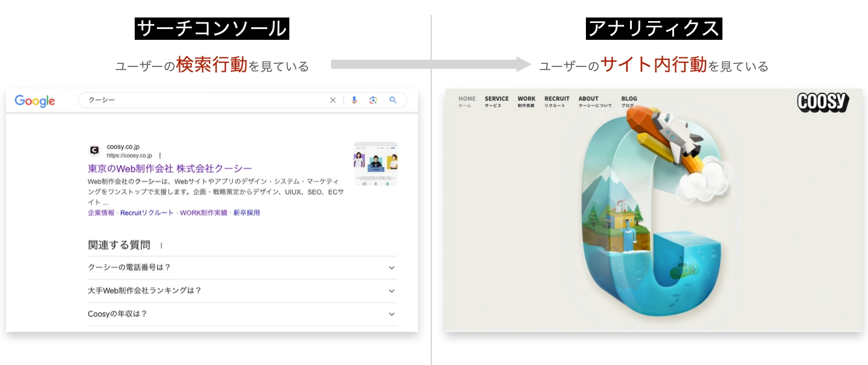This screenshot has height=365, width=868.
Task: Open 東京のWeb制作会社 株式会社クーシー result title
Action: click(170, 168)
